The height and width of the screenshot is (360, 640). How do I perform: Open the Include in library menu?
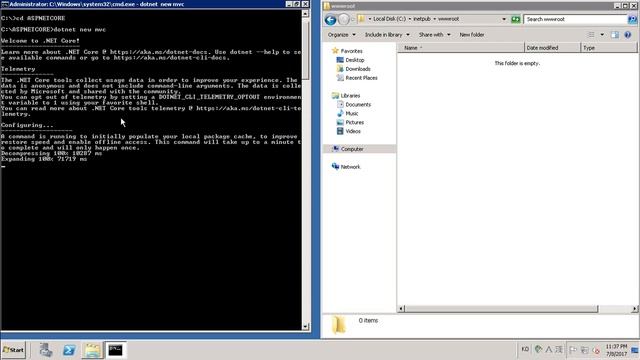click(x=387, y=35)
